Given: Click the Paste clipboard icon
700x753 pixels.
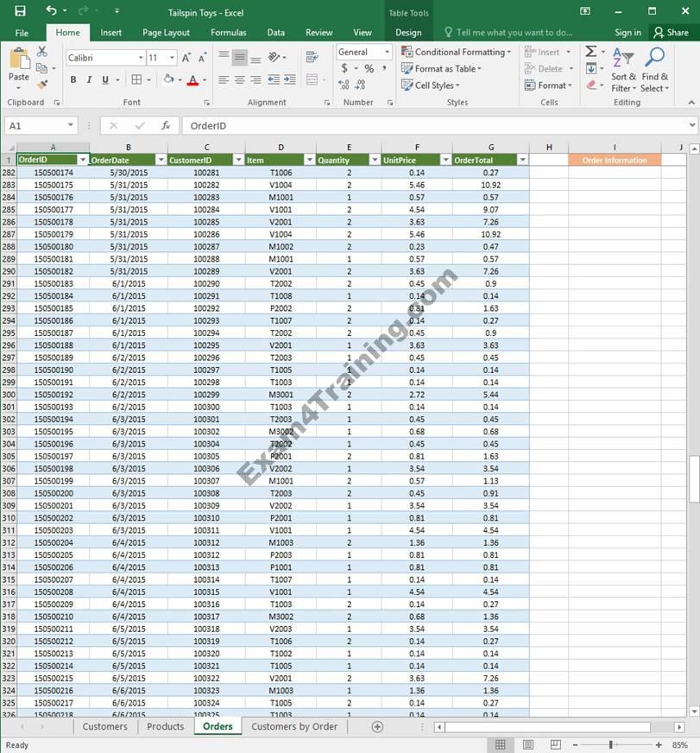Looking at the screenshot, I should [18, 65].
